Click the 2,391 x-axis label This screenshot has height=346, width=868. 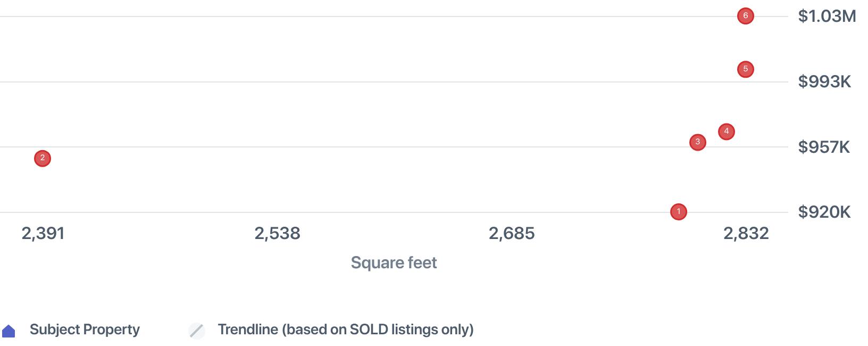(43, 233)
